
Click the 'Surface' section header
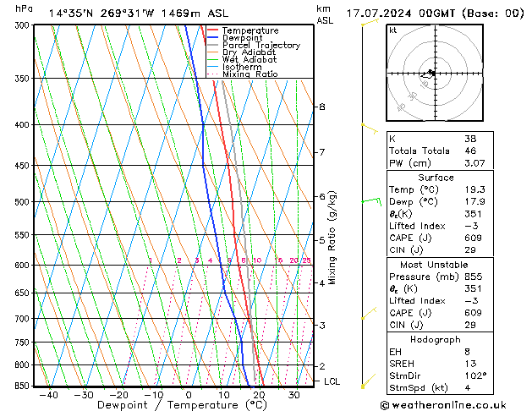(x=436, y=178)
